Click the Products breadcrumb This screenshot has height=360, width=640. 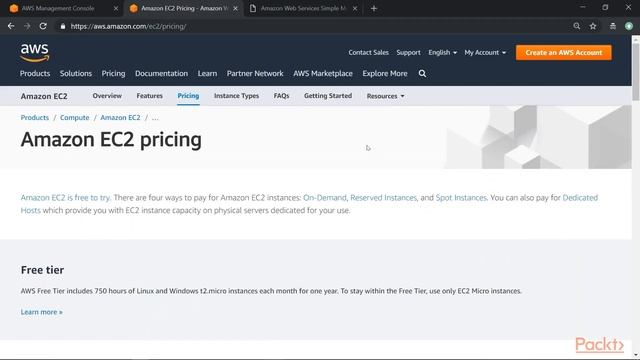click(x=35, y=118)
